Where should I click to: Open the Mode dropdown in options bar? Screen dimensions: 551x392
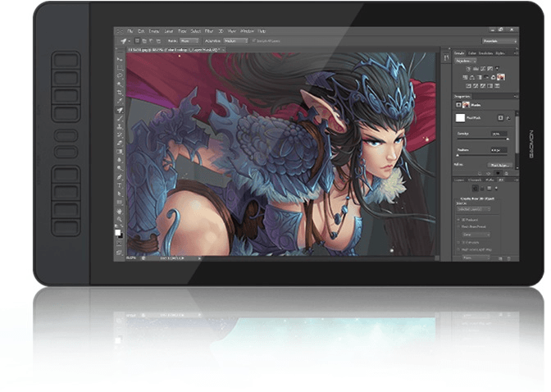[x=189, y=41]
